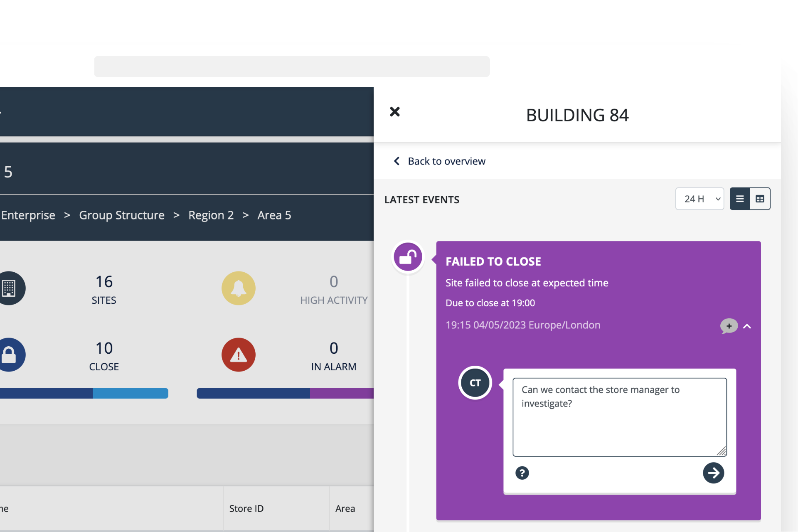The height and width of the screenshot is (532, 798).
Task: Add a comment with the speech bubble icon
Action: [x=729, y=326]
